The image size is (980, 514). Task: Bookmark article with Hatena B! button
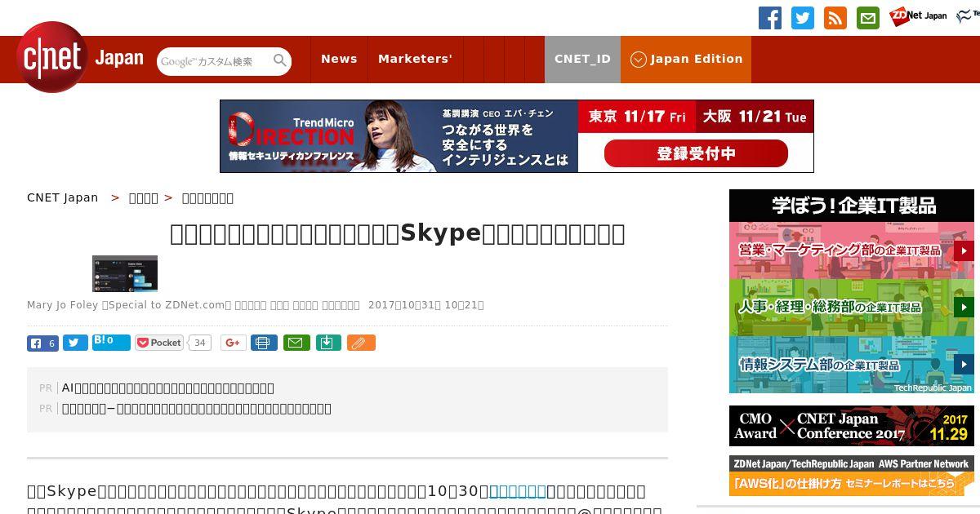[111, 343]
